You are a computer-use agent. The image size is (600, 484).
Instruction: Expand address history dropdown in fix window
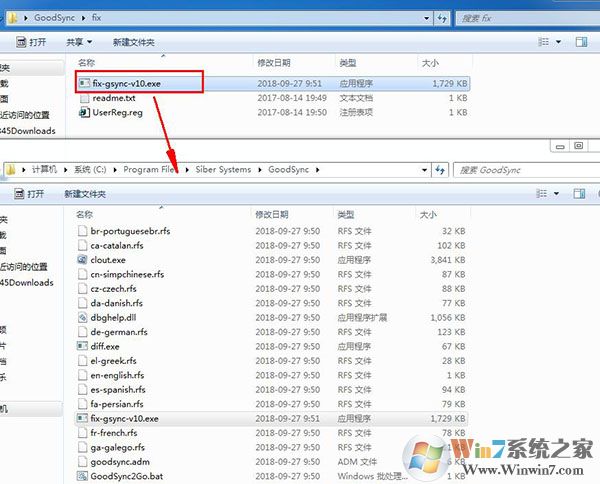click(426, 18)
